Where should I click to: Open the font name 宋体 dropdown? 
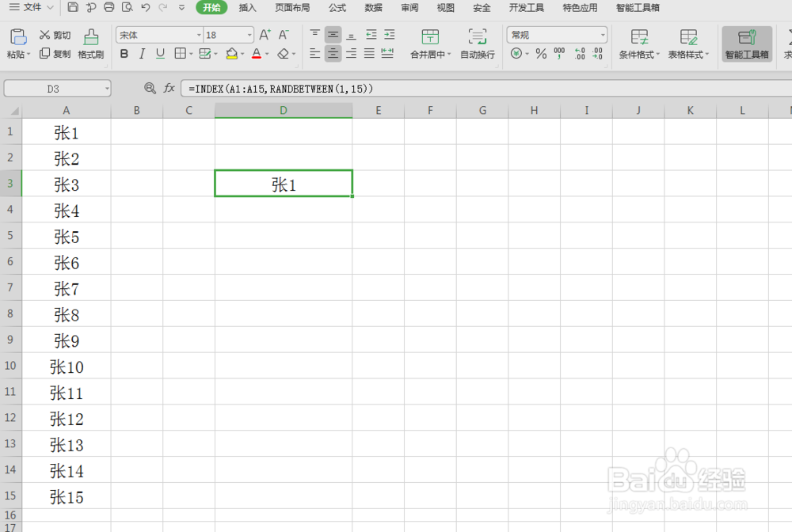point(199,35)
